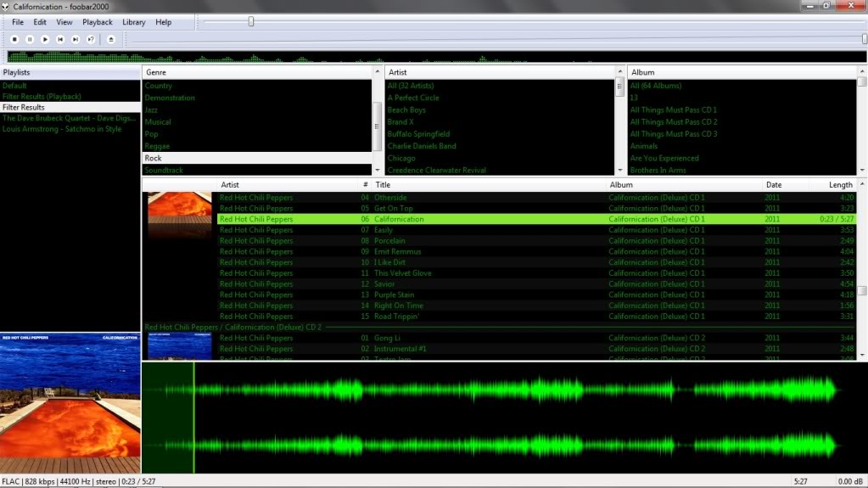Screen dimensions: 868x488
Task: Open the File menu
Action: [18, 22]
